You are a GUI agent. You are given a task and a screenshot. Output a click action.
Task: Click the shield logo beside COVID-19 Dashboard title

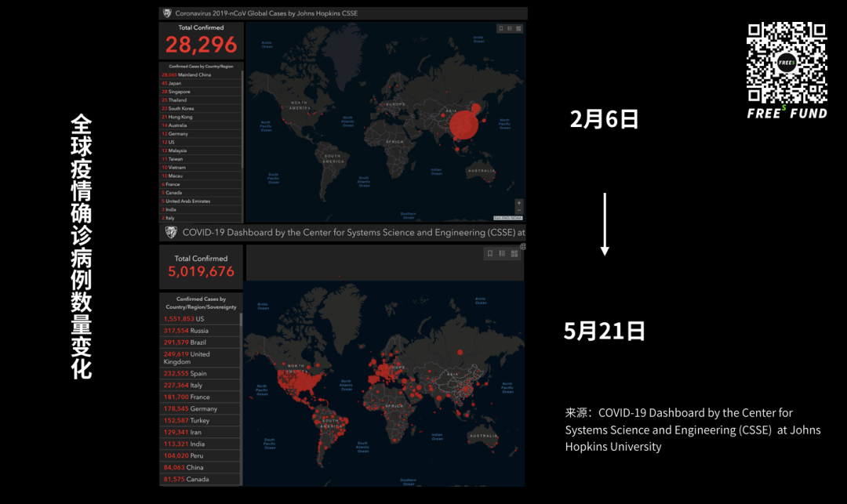pyautogui.click(x=171, y=233)
